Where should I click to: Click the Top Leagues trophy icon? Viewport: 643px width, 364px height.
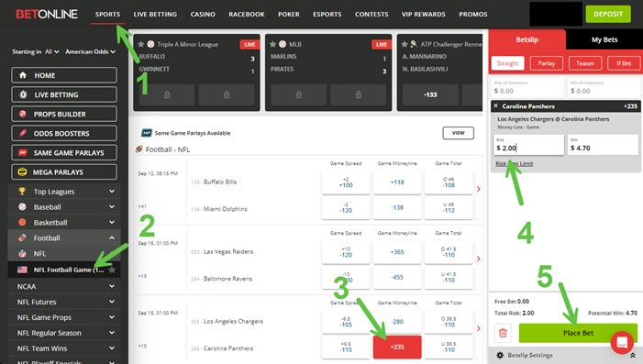pyautogui.click(x=22, y=191)
